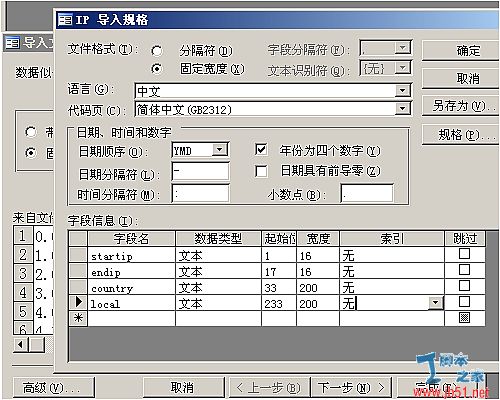Click the empty new-row field name cell

click(132, 318)
